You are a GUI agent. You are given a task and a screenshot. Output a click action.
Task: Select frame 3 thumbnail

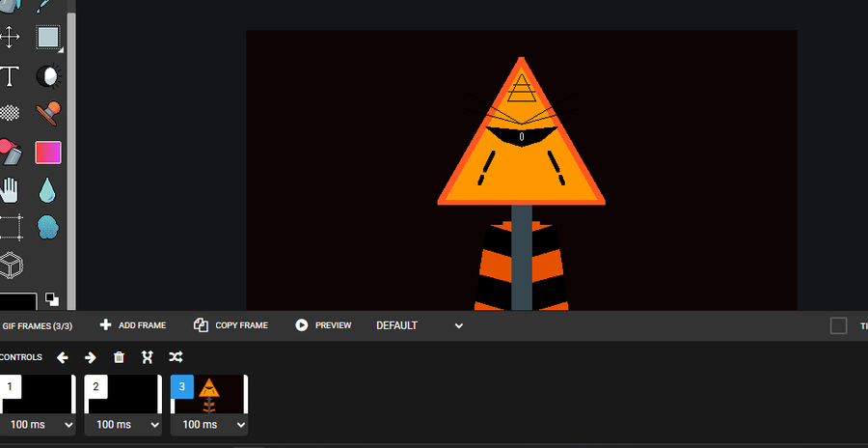click(x=209, y=394)
